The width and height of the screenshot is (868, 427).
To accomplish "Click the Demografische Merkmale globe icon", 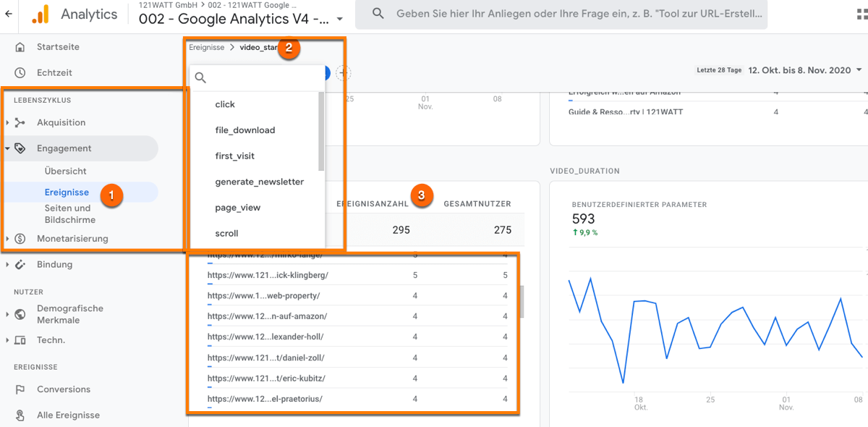I will pyautogui.click(x=19, y=314).
